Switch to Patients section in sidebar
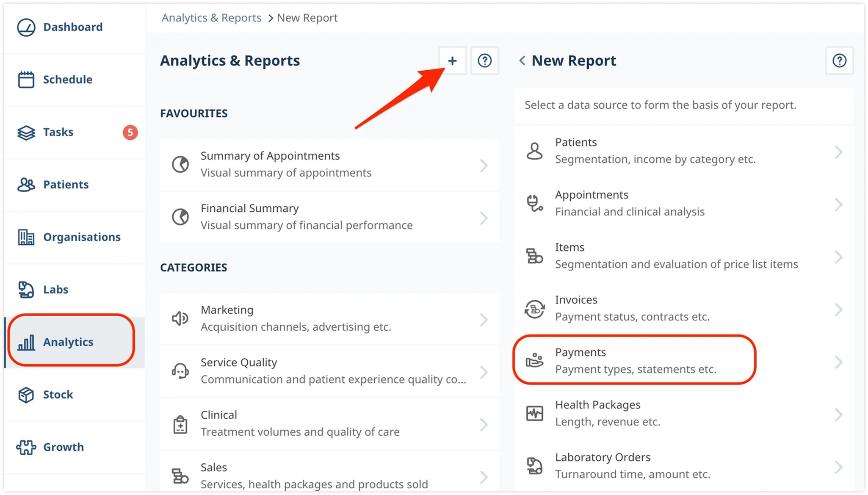The height and width of the screenshot is (495, 868). tap(66, 184)
